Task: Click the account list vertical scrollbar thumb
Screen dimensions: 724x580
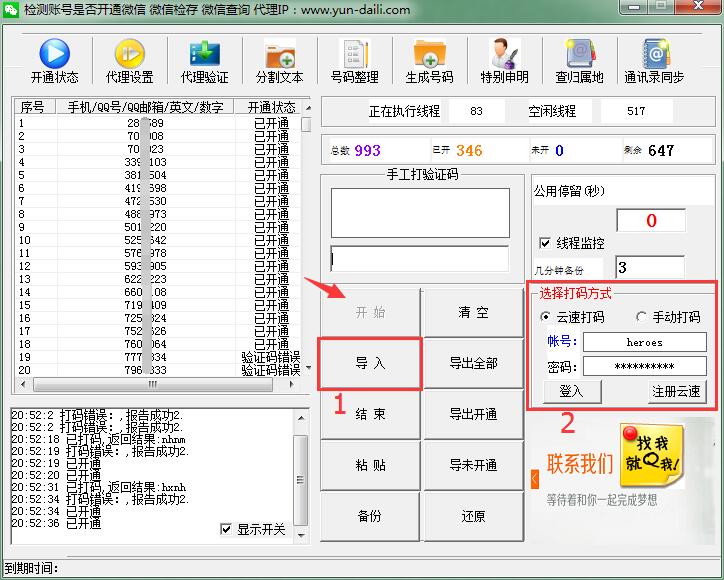Action: pos(306,125)
